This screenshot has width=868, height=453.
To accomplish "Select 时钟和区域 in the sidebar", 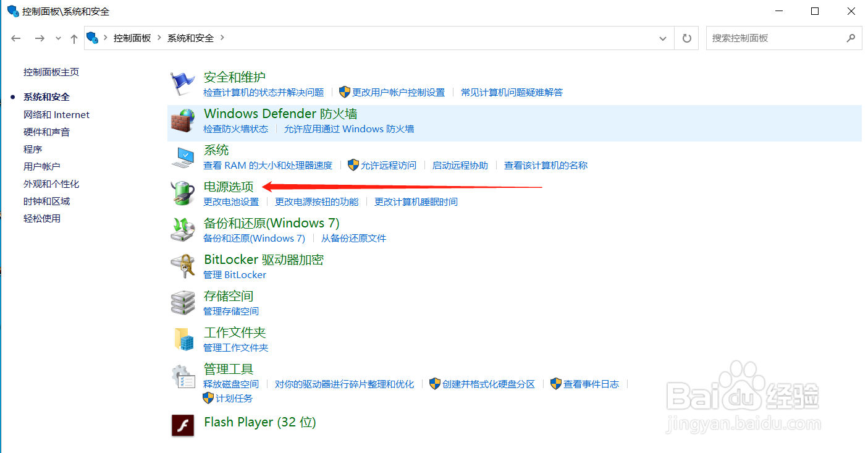I will tap(47, 201).
